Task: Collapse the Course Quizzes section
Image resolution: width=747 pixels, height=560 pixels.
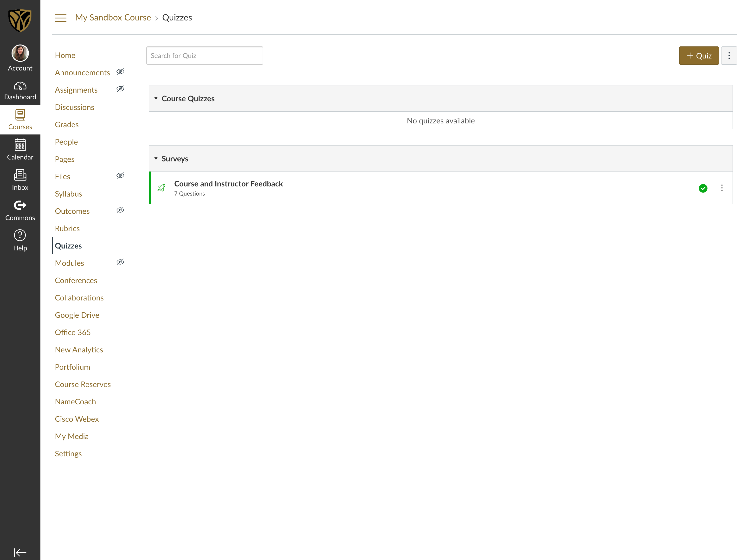Action: click(156, 99)
